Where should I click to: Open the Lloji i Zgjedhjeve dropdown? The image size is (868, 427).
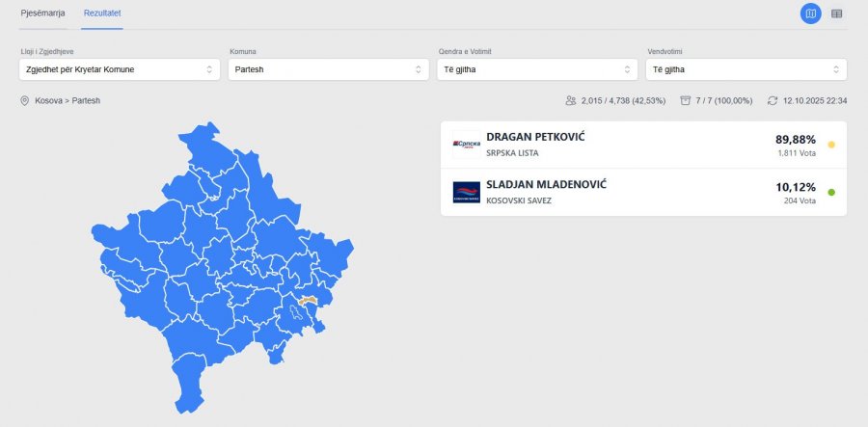[120, 69]
